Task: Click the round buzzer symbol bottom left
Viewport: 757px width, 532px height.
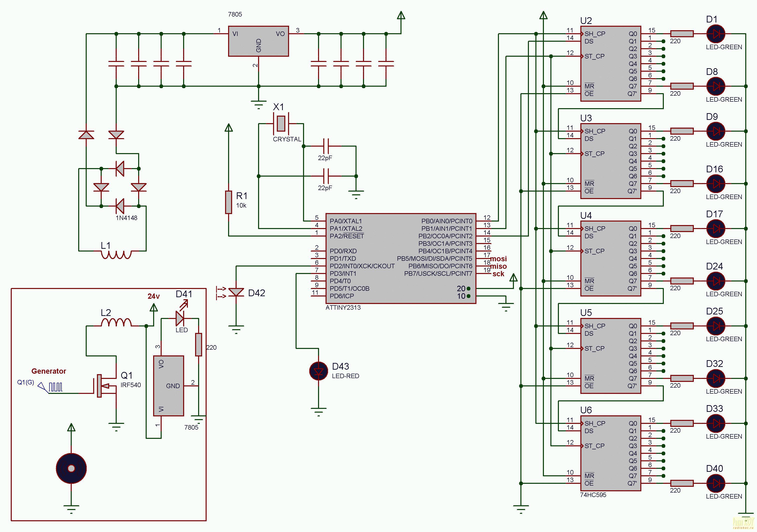Action: pyautogui.click(x=71, y=468)
